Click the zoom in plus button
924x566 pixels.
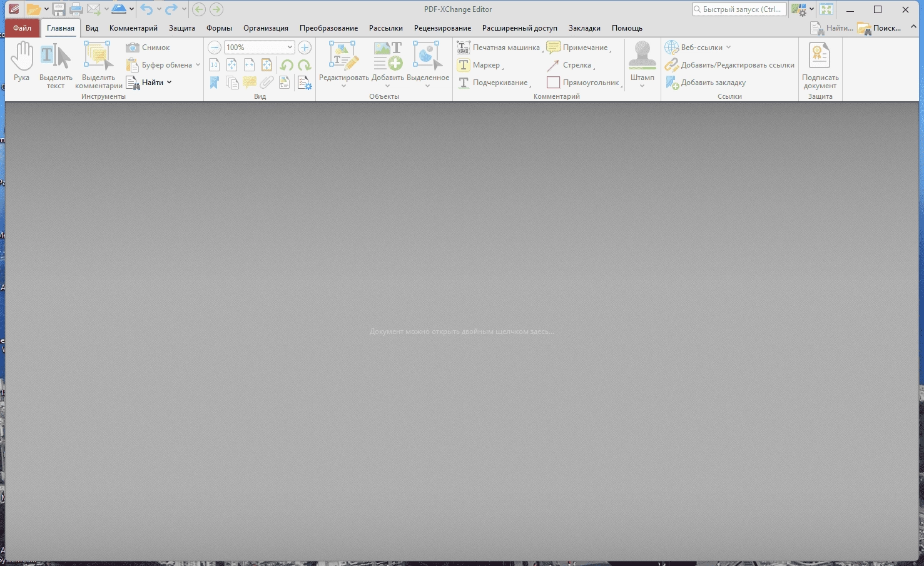pyautogui.click(x=305, y=48)
